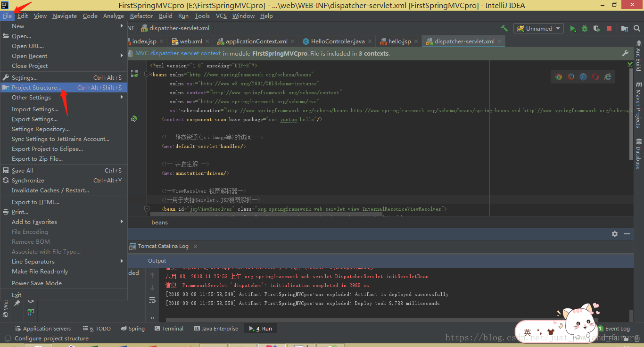Close the HelloController.java tab
644x347 pixels.
[x=370, y=41]
